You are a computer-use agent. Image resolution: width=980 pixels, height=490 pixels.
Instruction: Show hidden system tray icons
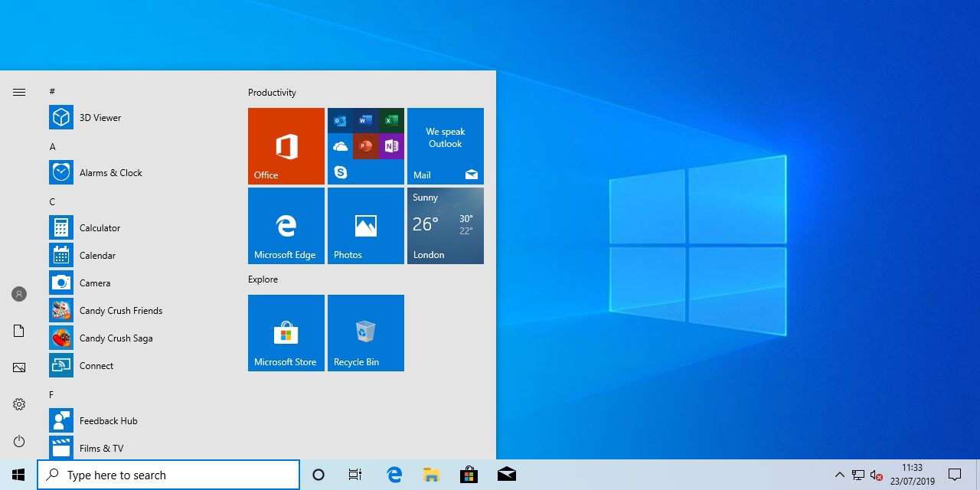(840, 474)
